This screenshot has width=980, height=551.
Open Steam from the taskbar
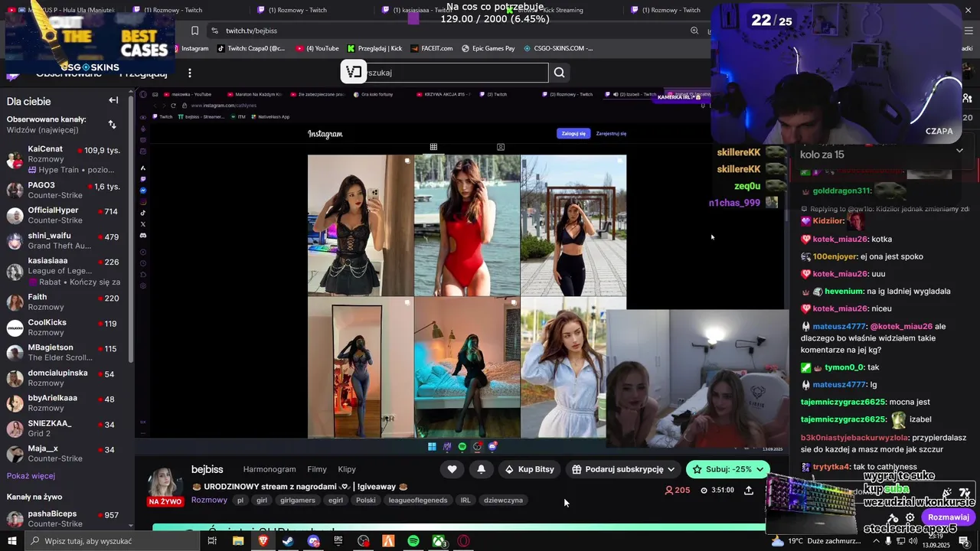click(x=288, y=541)
